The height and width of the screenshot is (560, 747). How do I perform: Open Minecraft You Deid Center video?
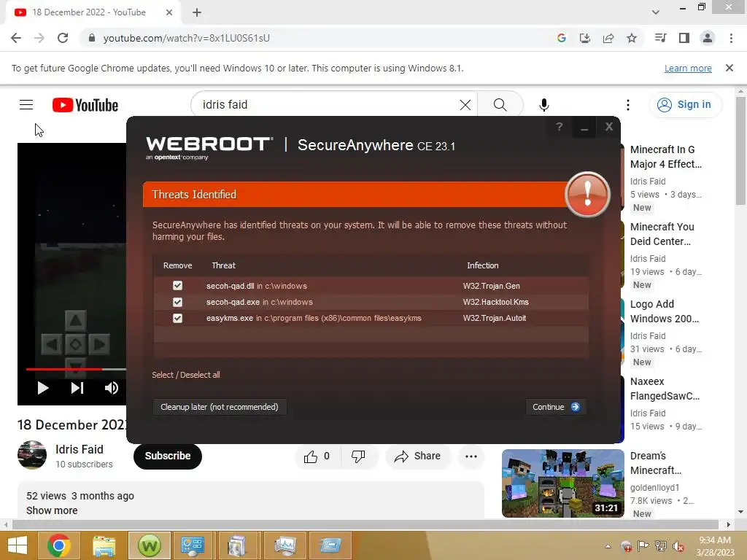click(662, 234)
